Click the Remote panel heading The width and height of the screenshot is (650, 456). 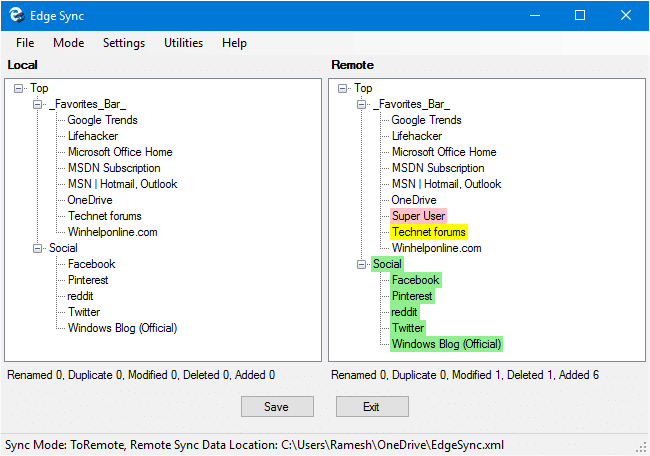pyautogui.click(x=352, y=65)
